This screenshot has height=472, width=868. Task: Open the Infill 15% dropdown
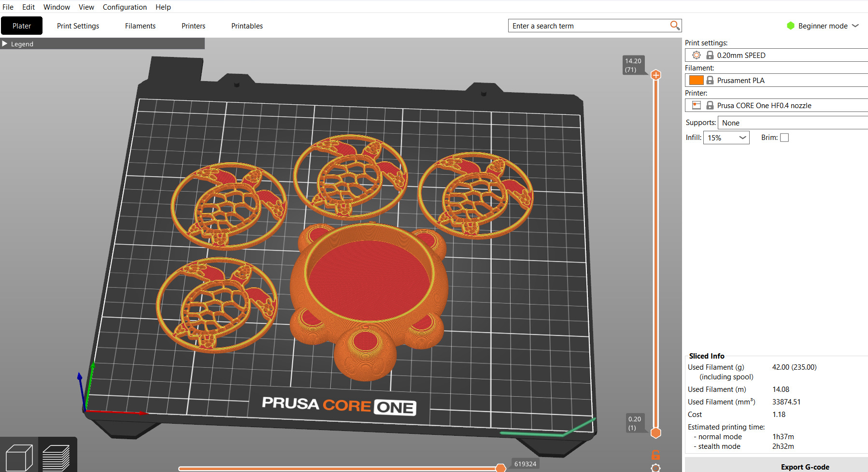coord(726,138)
